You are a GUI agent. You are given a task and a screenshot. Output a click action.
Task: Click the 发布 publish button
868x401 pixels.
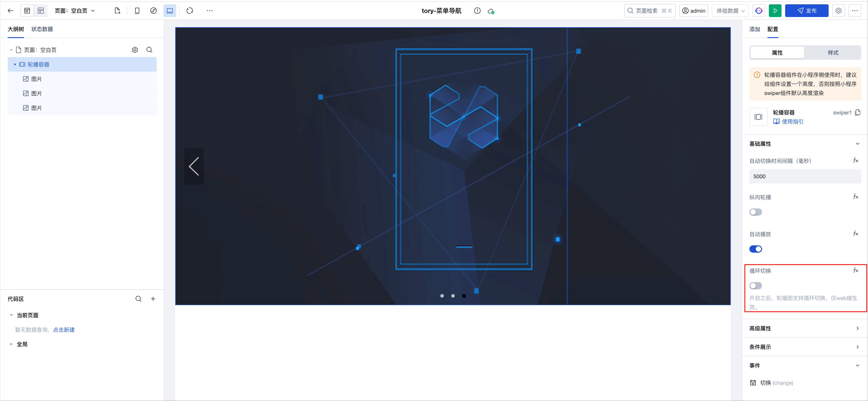[x=806, y=11]
